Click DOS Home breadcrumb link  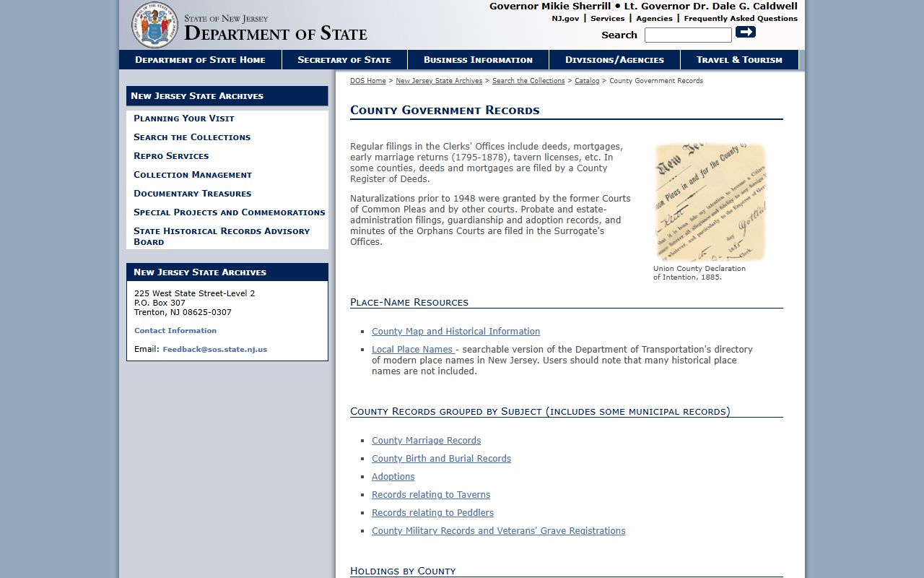pyautogui.click(x=368, y=81)
